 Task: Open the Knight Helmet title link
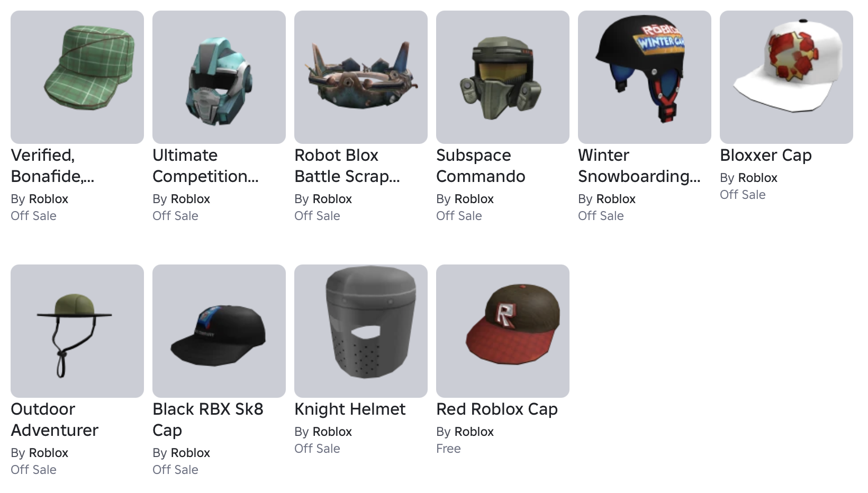350,409
